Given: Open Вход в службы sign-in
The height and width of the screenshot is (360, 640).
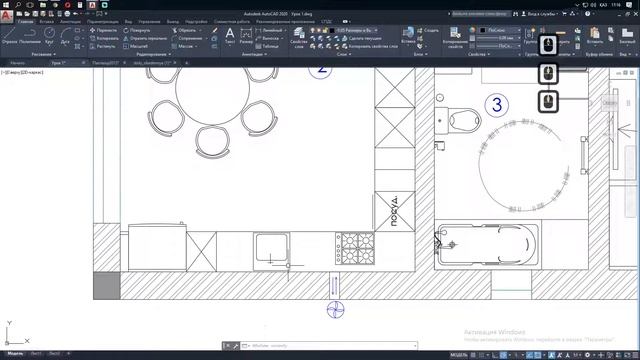Looking at the screenshot, I should point(540,14).
